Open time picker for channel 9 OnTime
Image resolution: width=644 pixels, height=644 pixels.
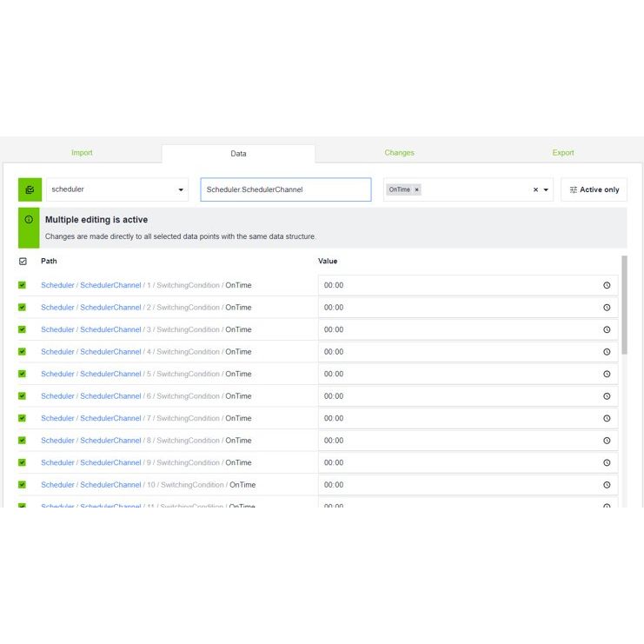pyautogui.click(x=607, y=462)
